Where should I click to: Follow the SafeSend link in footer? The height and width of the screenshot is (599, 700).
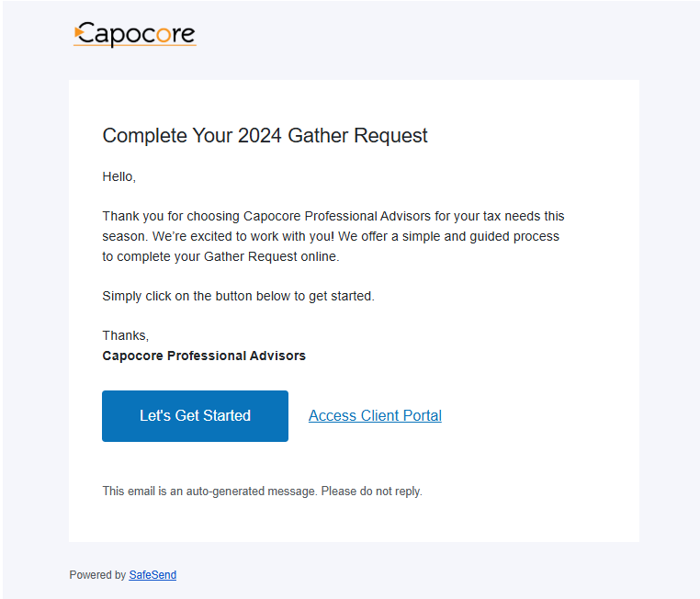152,575
